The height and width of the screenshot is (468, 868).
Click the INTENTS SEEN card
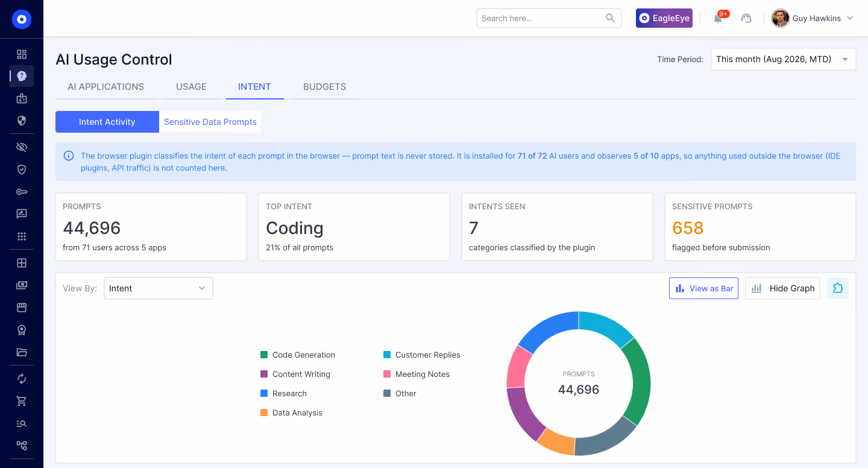click(x=557, y=227)
